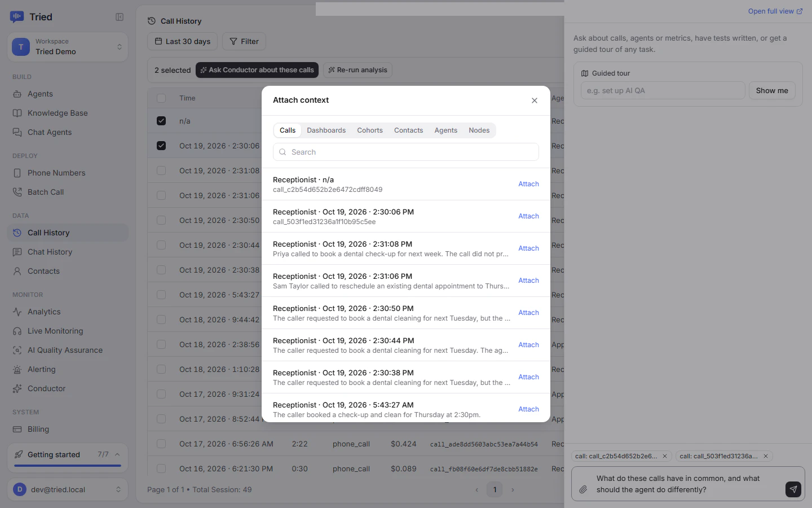Click the attach paperclip icon
The width and height of the screenshot is (812, 508).
pyautogui.click(x=583, y=489)
